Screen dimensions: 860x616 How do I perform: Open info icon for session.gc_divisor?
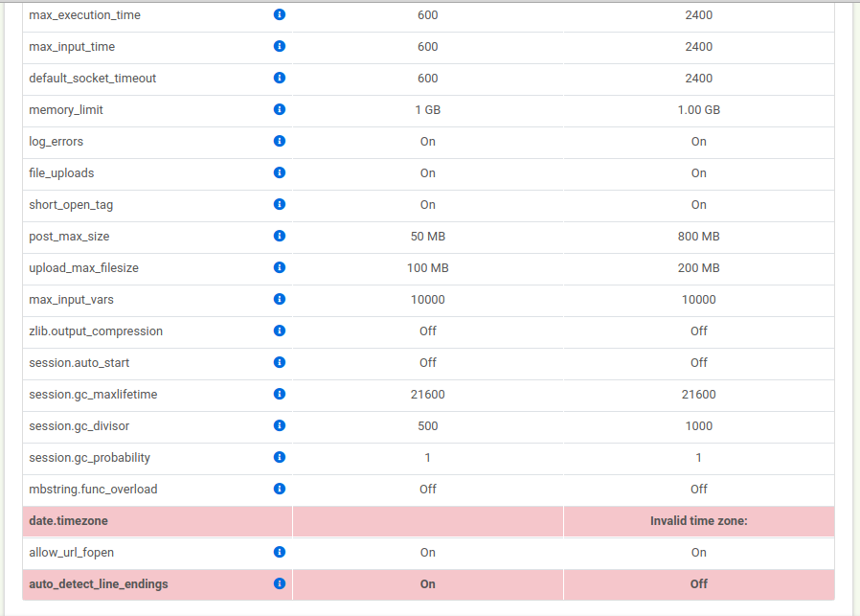coord(280,425)
